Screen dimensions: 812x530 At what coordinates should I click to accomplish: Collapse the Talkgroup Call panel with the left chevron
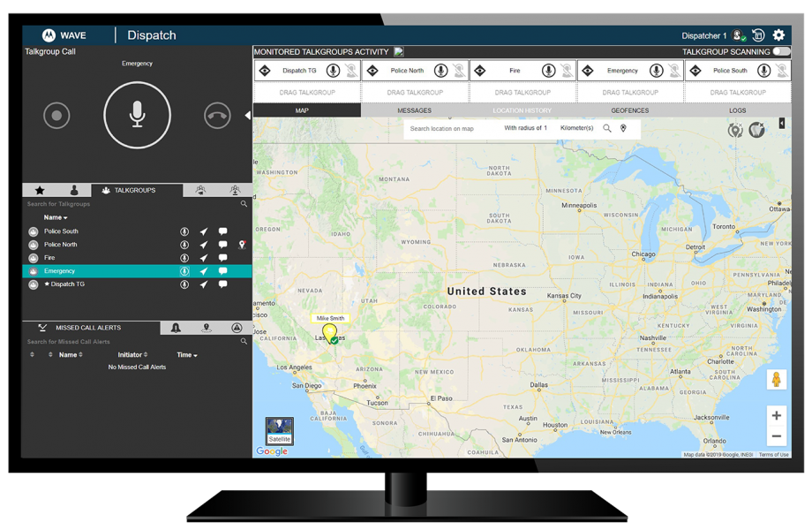pyautogui.click(x=250, y=113)
